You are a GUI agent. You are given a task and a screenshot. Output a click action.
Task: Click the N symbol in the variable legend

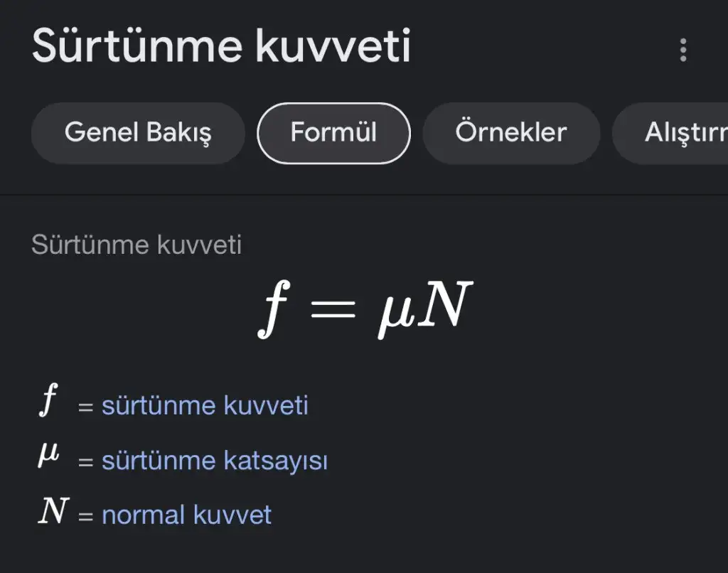pyautogui.click(x=54, y=510)
